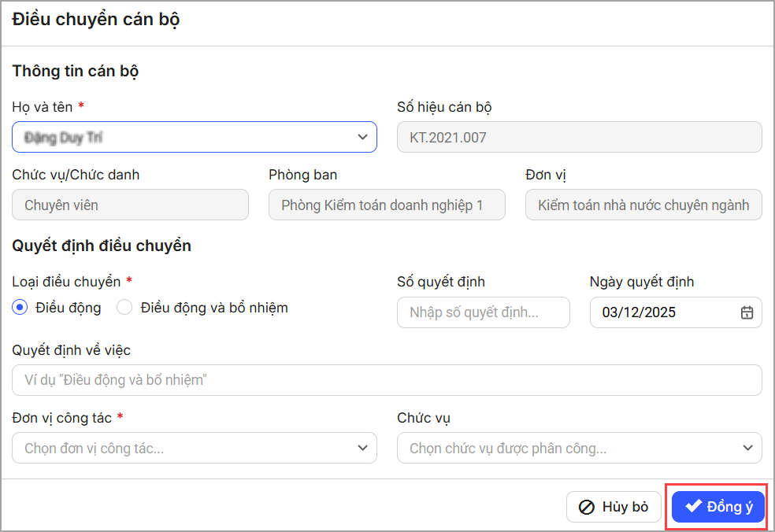The height and width of the screenshot is (532, 775).
Task: Click the Đơn vị Kiểm toán field
Action: (x=643, y=205)
